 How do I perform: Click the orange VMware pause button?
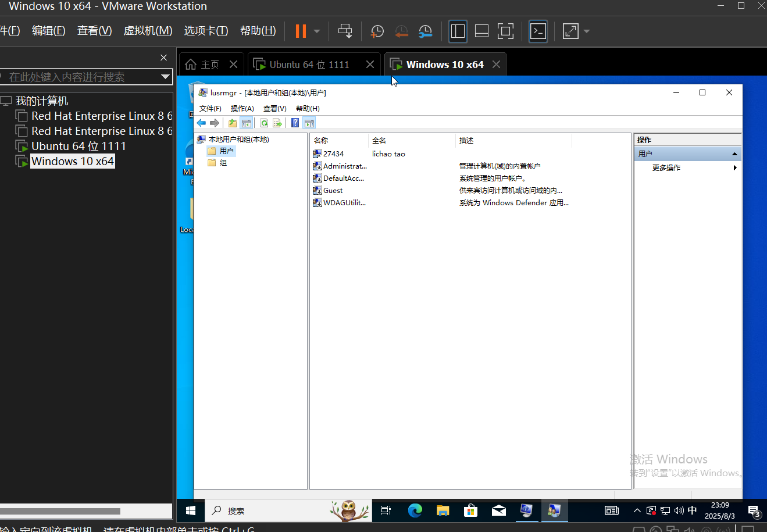tap(301, 31)
